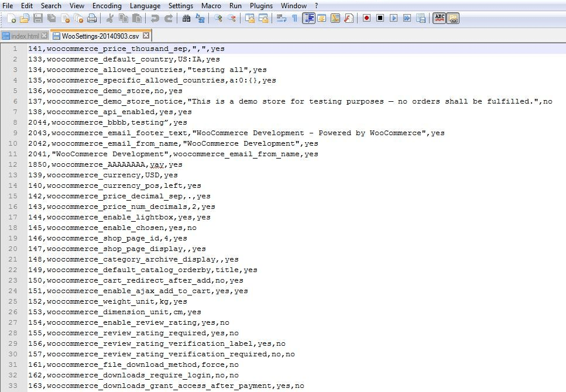Open the Encoding menu

pyautogui.click(x=107, y=6)
